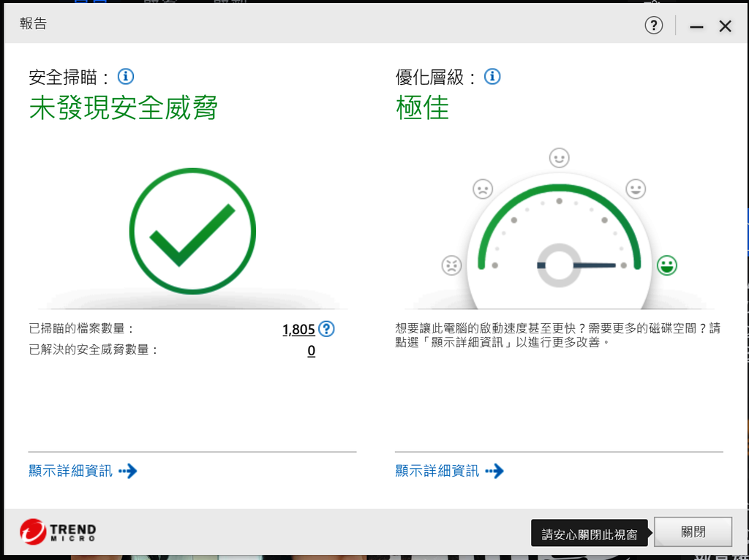The width and height of the screenshot is (749, 560).
Task: Click the 未發現安全威脅 status text
Action: pyautogui.click(x=123, y=107)
